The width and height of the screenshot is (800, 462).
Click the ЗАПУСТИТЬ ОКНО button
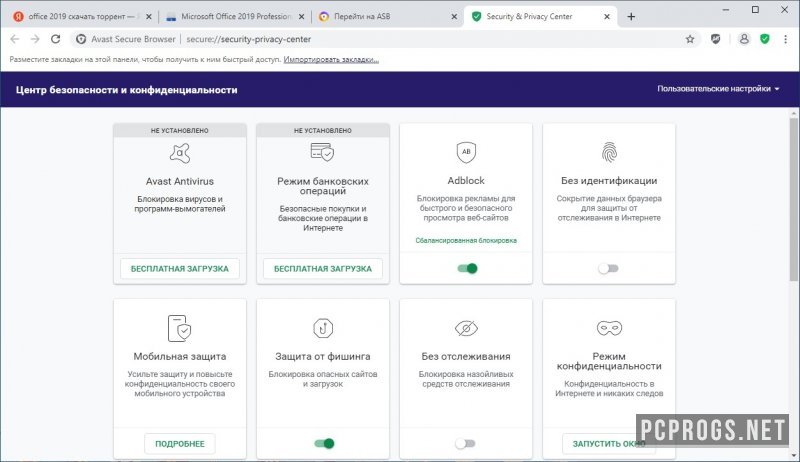tap(609, 444)
